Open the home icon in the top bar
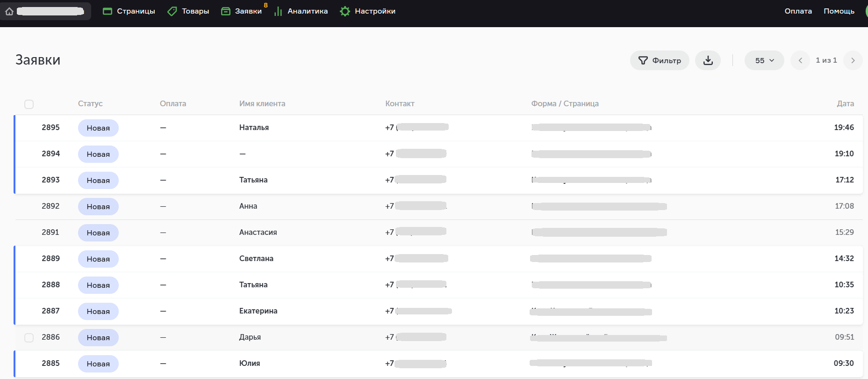 coord(9,11)
